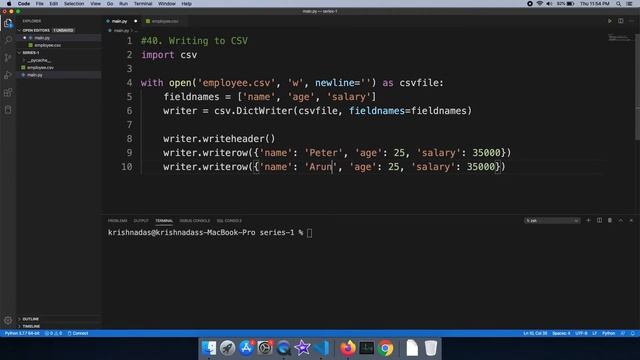Viewport: 640px width, 360px height.
Task: Expand the Outline section
Action: click(31, 319)
